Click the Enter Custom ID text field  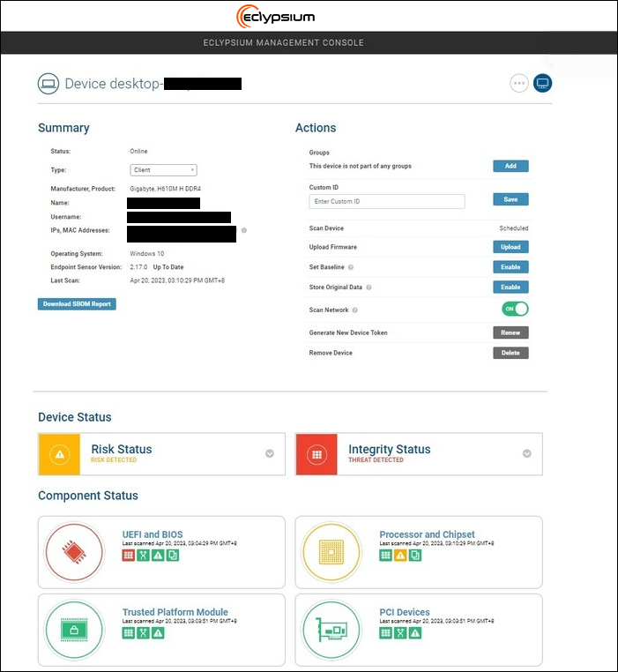(x=386, y=202)
